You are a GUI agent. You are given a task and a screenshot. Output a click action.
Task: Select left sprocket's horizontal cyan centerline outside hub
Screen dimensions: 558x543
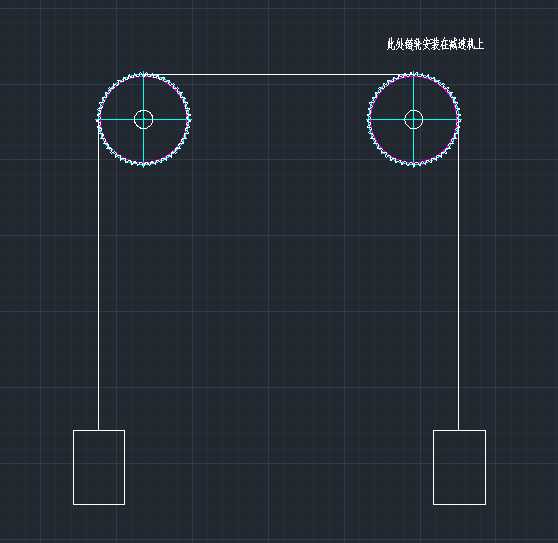tap(170, 120)
